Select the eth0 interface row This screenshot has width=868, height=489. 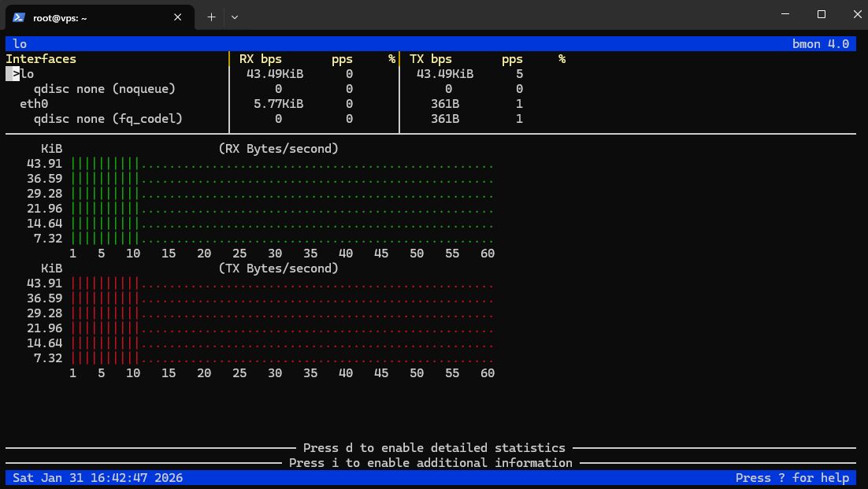tap(34, 104)
